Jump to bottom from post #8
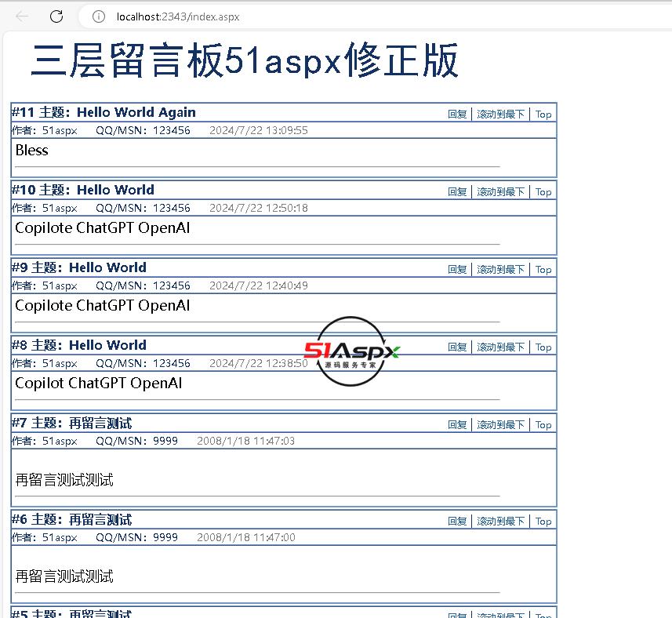672x618 pixels. pyautogui.click(x=500, y=347)
